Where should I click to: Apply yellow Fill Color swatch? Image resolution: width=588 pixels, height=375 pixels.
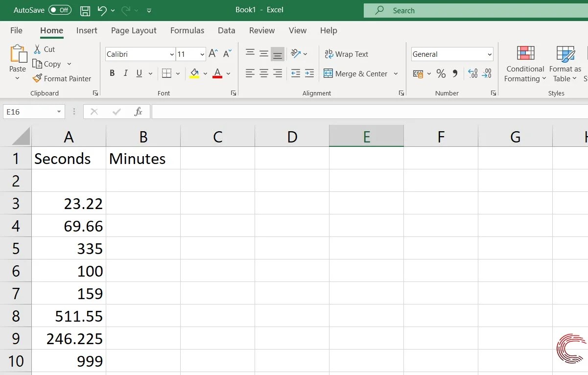(x=194, y=73)
